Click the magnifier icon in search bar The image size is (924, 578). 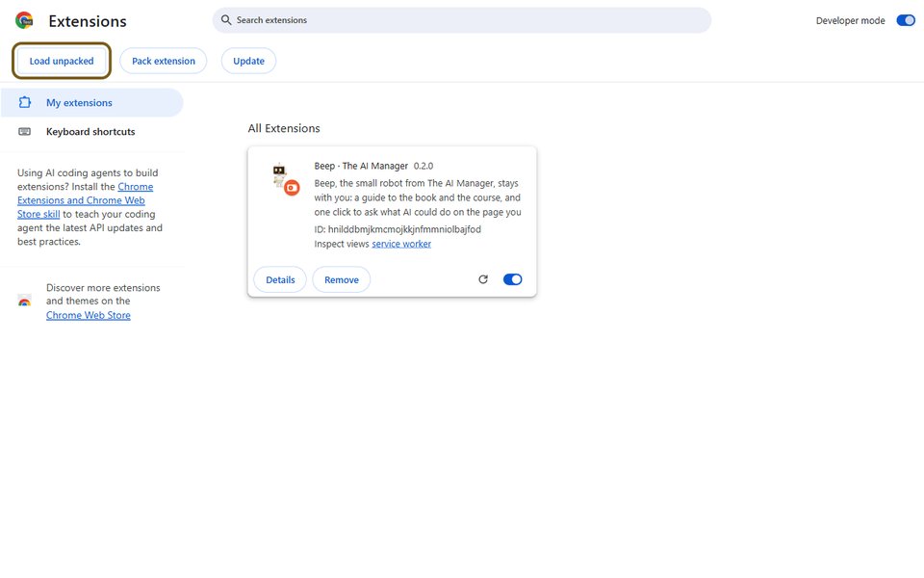pos(226,20)
